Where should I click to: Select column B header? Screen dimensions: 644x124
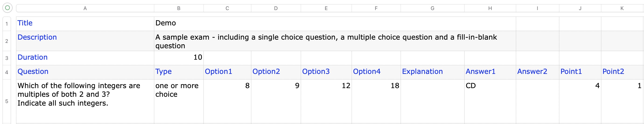click(179, 8)
